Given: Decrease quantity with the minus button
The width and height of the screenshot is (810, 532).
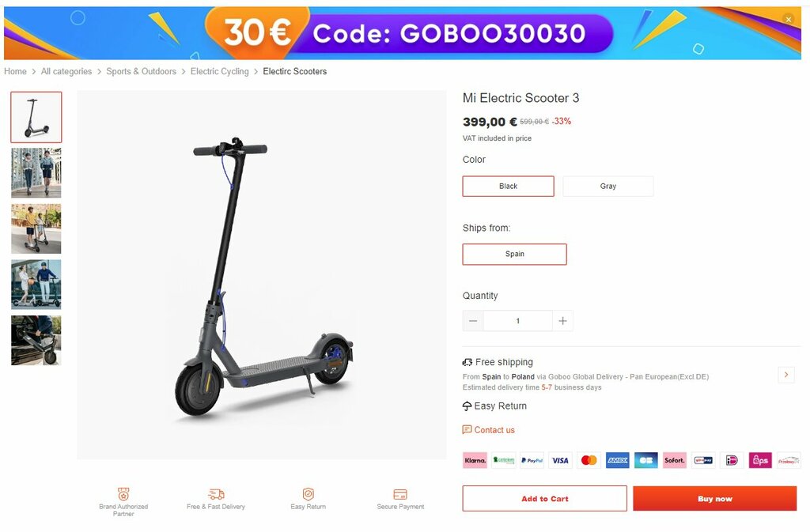Looking at the screenshot, I should point(473,321).
